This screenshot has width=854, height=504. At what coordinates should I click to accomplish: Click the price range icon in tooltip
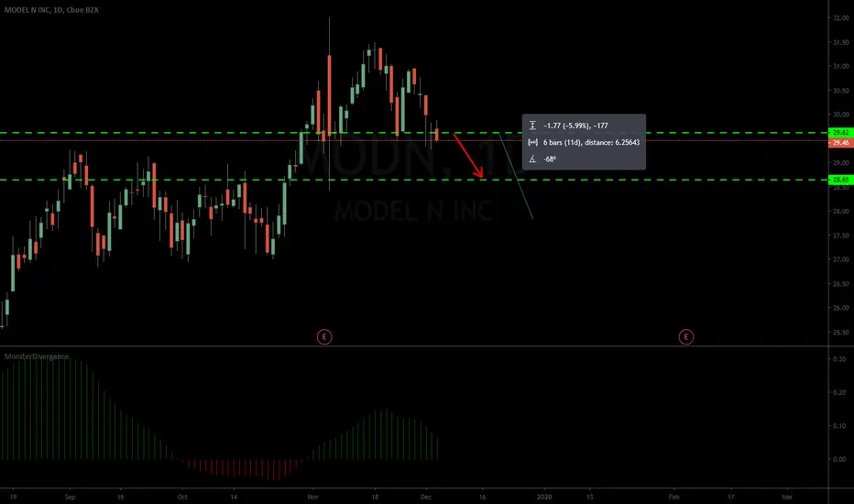[x=532, y=126]
